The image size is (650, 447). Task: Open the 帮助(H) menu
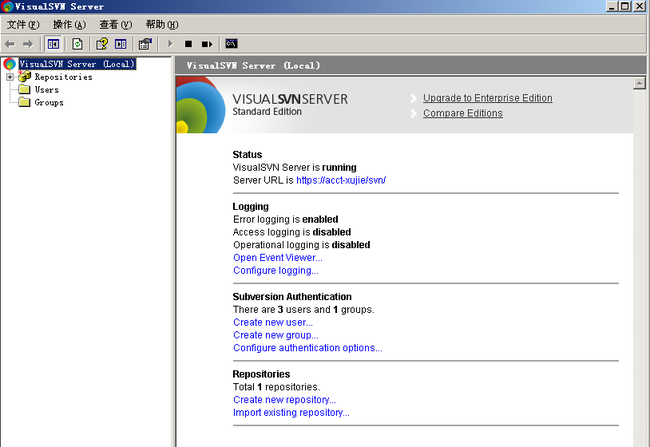pos(162,25)
